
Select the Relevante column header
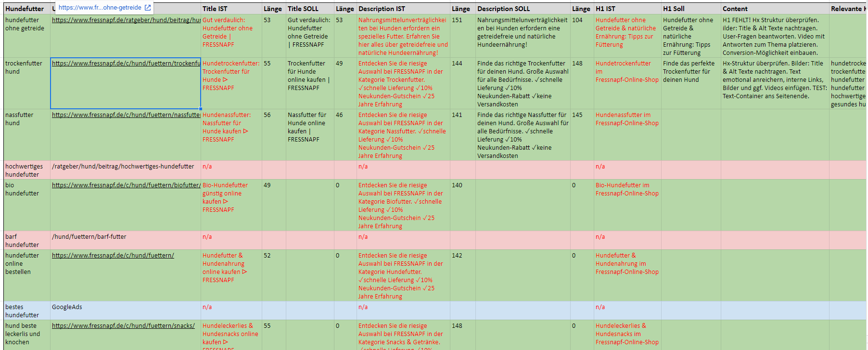(x=848, y=9)
